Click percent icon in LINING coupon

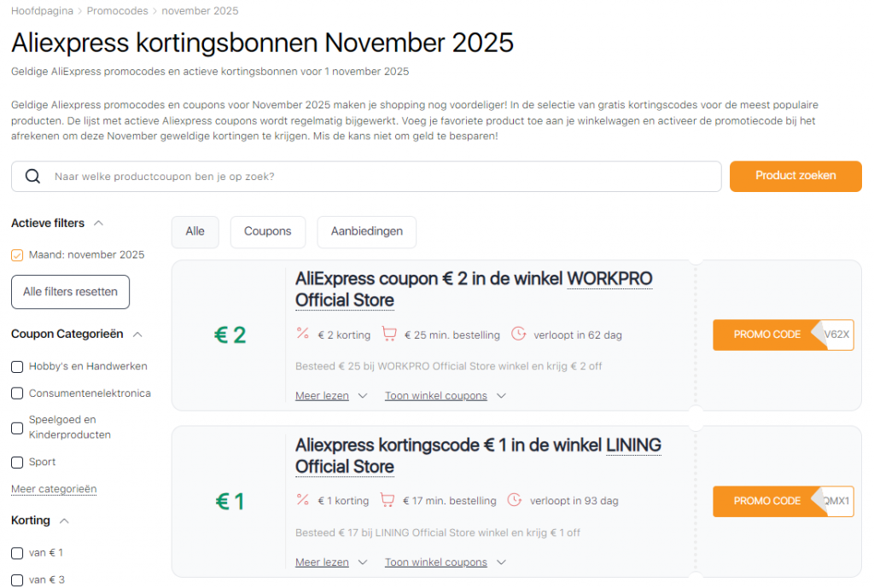click(302, 500)
